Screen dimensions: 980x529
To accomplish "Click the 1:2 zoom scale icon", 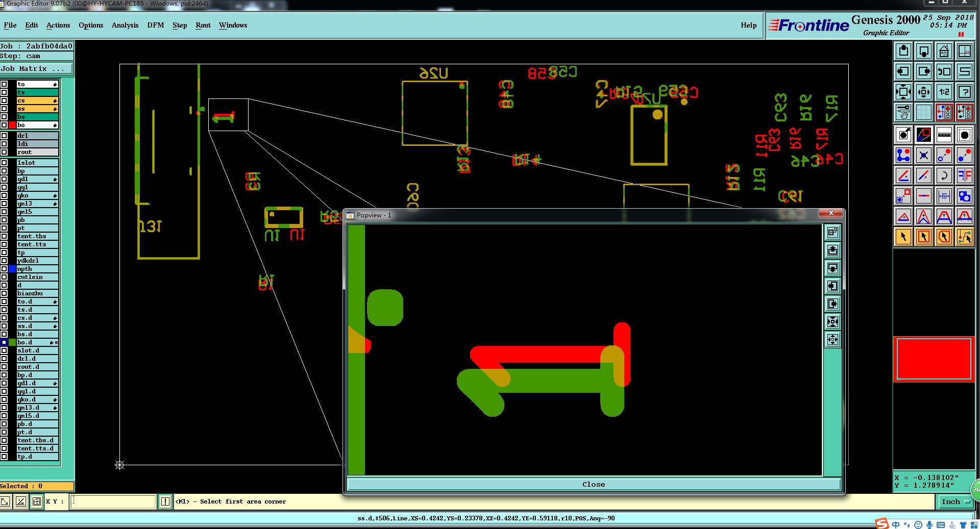I will click(x=944, y=92).
